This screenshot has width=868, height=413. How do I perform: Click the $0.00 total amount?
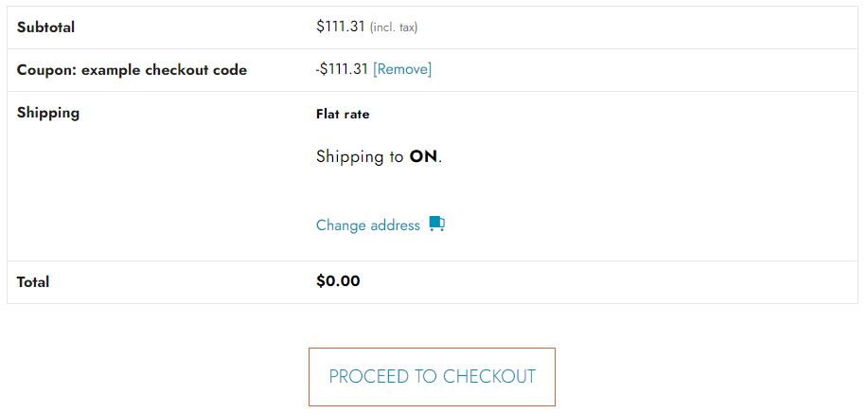[338, 281]
